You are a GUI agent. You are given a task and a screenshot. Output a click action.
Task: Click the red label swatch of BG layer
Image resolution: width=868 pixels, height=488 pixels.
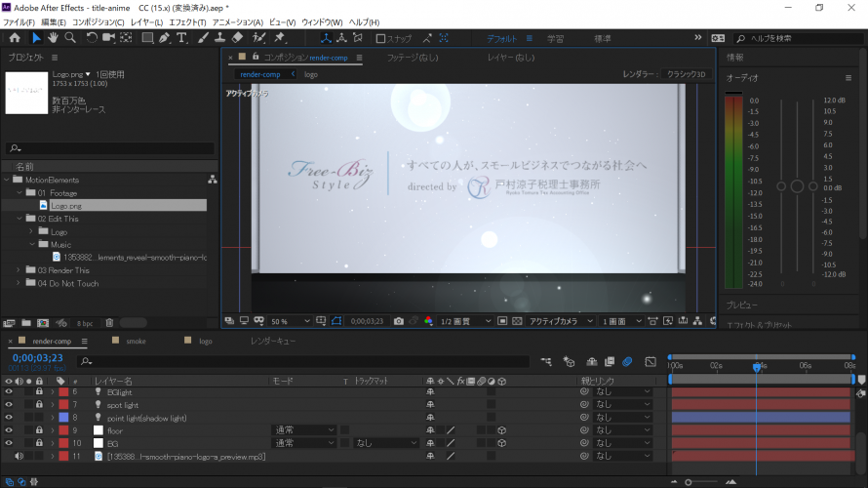[x=63, y=443]
